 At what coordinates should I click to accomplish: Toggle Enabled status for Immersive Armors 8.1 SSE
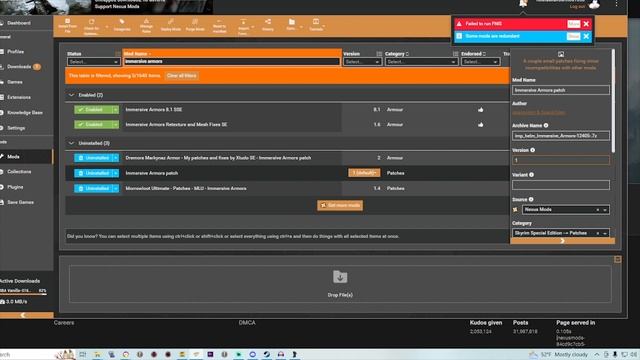click(93, 110)
